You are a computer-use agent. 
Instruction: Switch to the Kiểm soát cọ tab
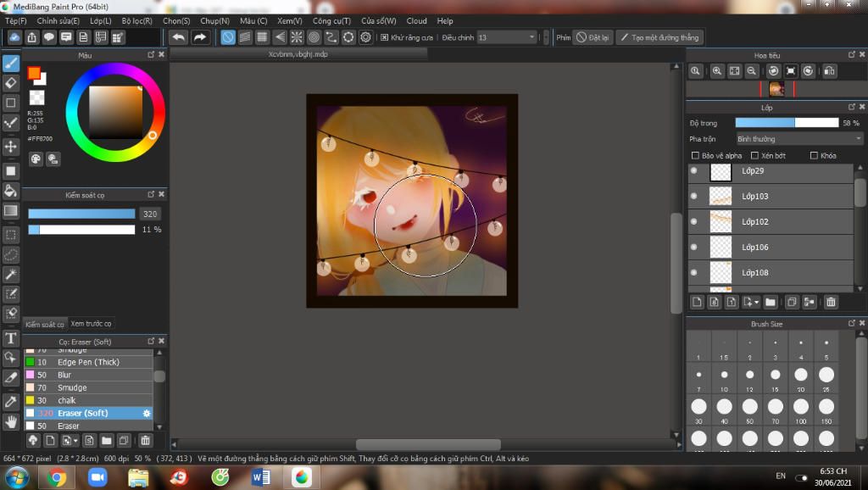coord(44,324)
